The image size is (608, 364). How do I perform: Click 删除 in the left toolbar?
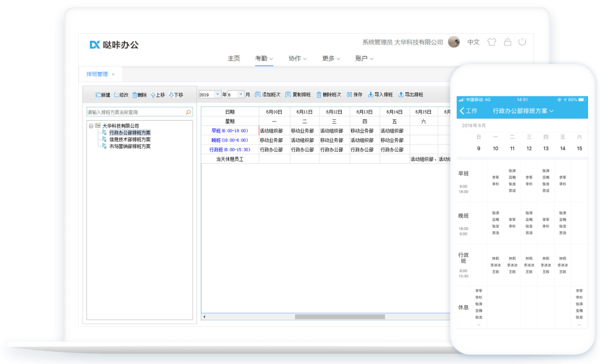(139, 95)
